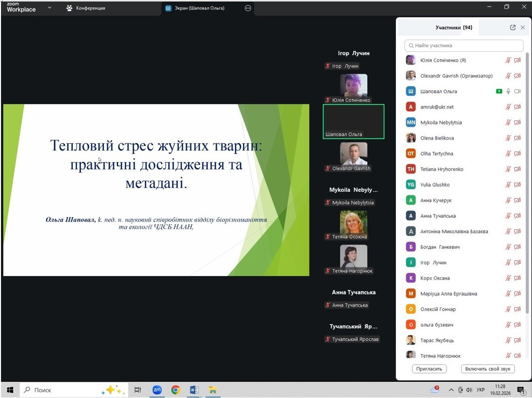Show hidden system tray icons chevron
This screenshot has width=532, height=398.
pyautogui.click(x=451, y=390)
